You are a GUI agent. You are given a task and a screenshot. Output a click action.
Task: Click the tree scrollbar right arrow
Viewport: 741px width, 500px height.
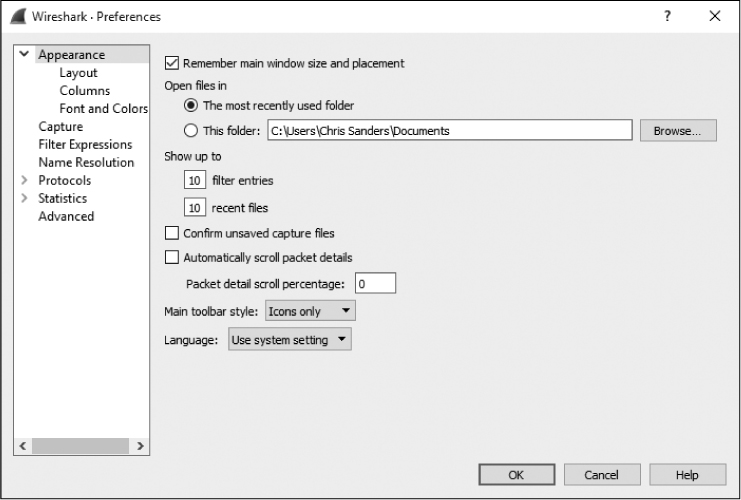pos(140,446)
